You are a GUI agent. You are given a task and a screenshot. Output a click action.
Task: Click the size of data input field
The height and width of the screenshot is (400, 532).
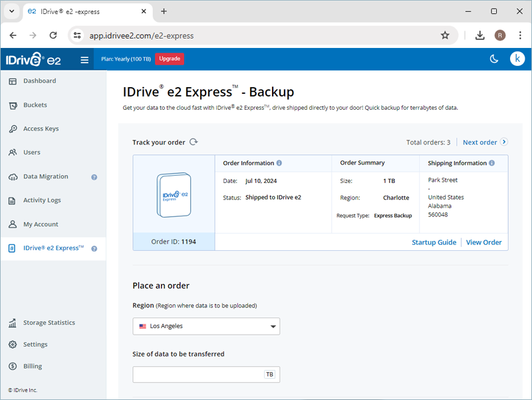[x=206, y=375]
